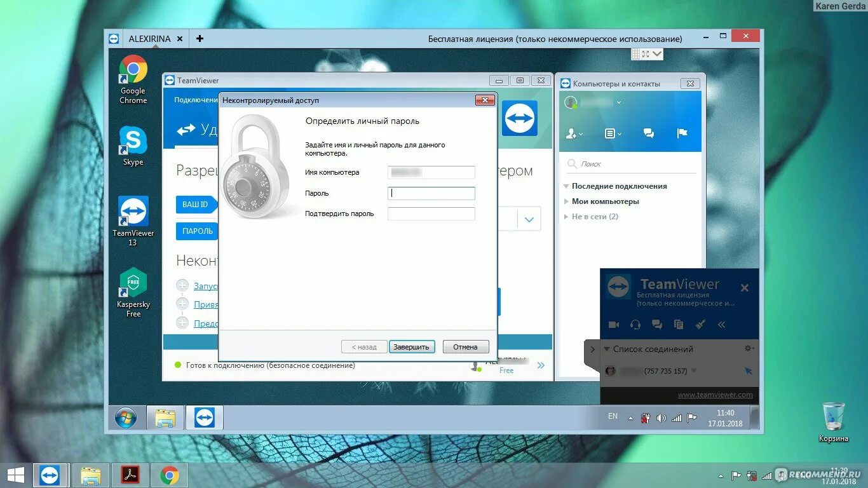
Task: Open TeamViewer 13 desktop shortcut
Action: pos(133,221)
